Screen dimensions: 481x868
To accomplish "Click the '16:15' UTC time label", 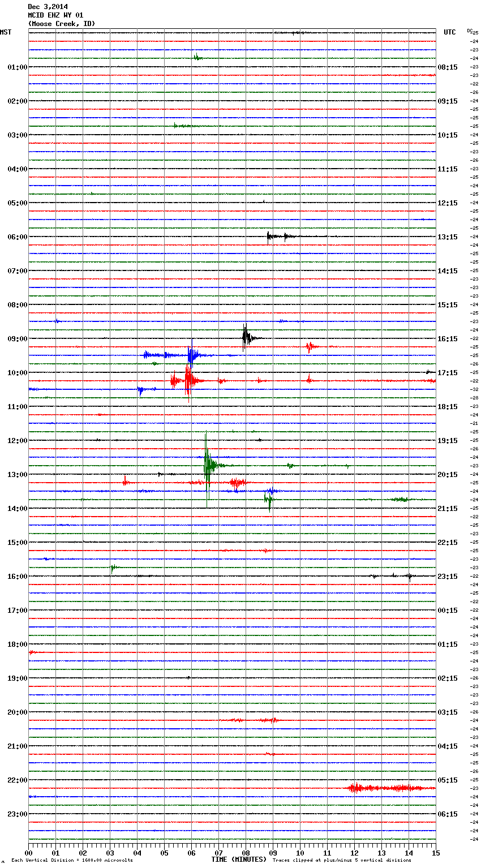I will 448,339.
